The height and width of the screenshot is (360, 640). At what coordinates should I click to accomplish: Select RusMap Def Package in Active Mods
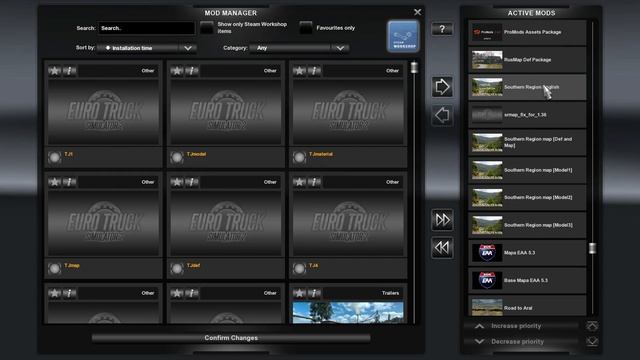click(527, 60)
